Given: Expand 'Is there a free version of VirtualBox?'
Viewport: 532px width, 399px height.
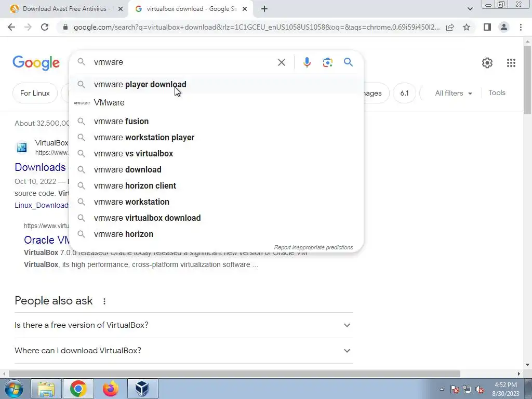Looking at the screenshot, I should coord(184,325).
